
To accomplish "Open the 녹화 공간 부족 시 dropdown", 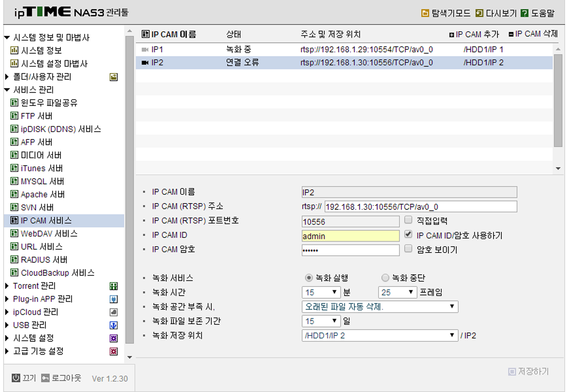I will 380,307.
